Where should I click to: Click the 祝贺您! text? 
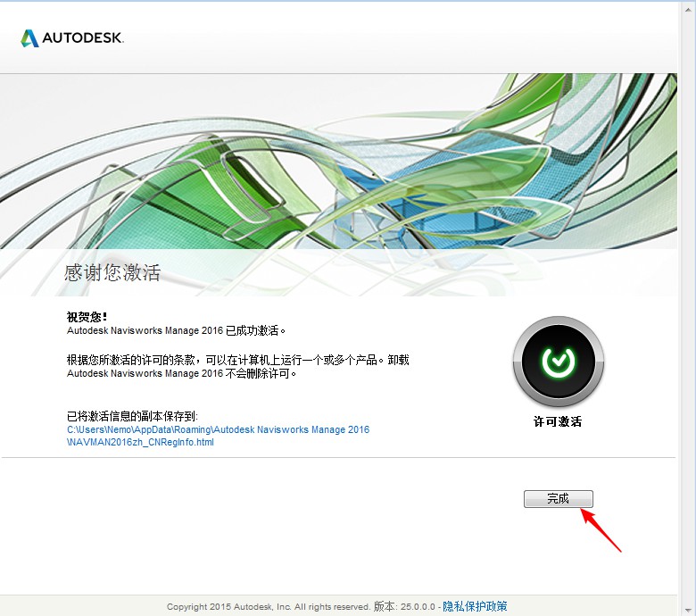pyautogui.click(x=87, y=317)
